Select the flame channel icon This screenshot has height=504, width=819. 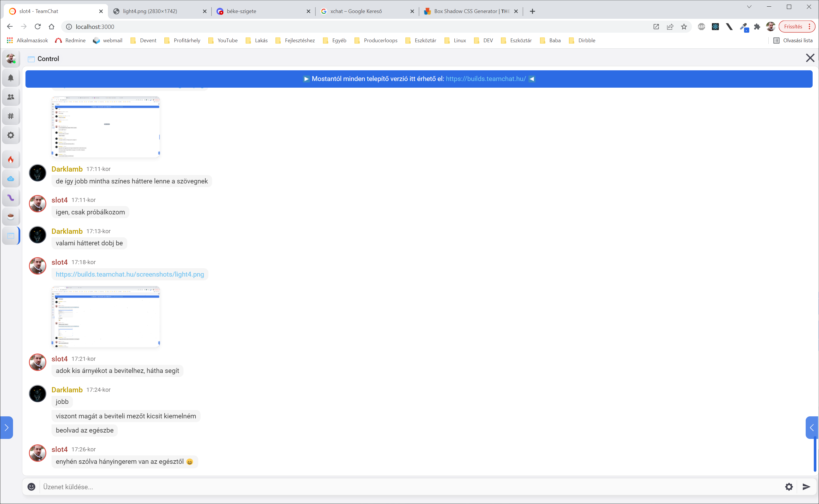tap(11, 160)
